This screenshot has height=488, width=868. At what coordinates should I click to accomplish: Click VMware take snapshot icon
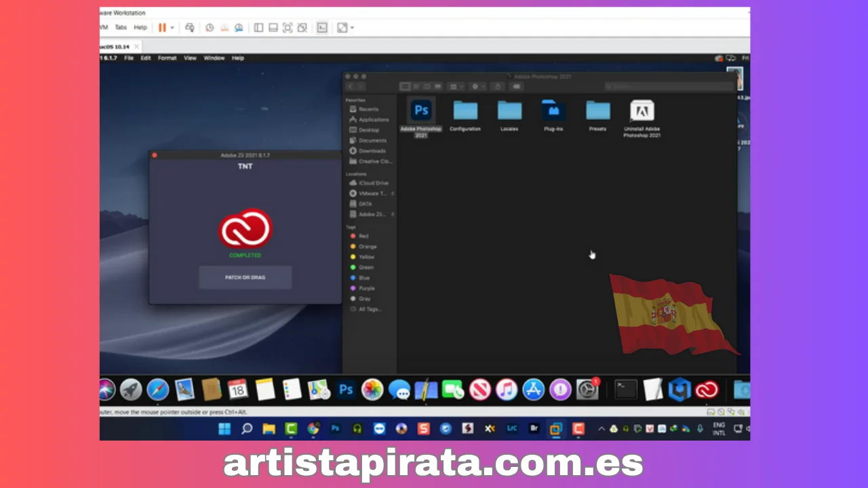pos(210,28)
